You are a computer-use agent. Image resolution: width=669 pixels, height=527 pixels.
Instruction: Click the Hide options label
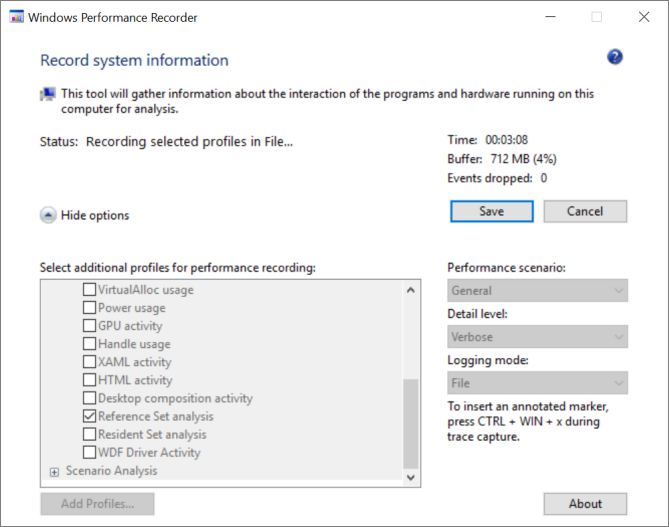[95, 215]
